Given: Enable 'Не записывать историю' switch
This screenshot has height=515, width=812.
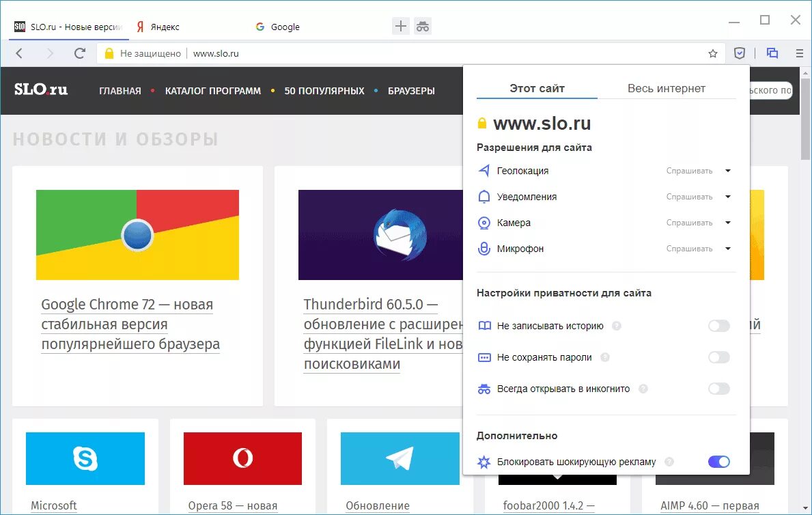Looking at the screenshot, I should 719,326.
